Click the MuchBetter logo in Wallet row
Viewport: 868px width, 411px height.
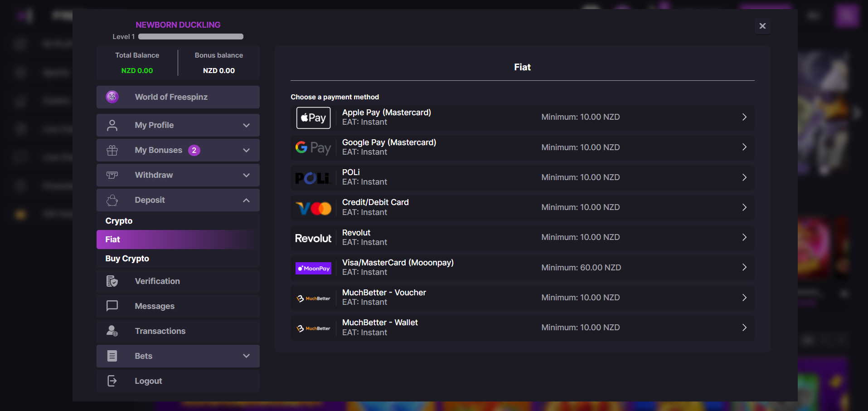(x=313, y=328)
